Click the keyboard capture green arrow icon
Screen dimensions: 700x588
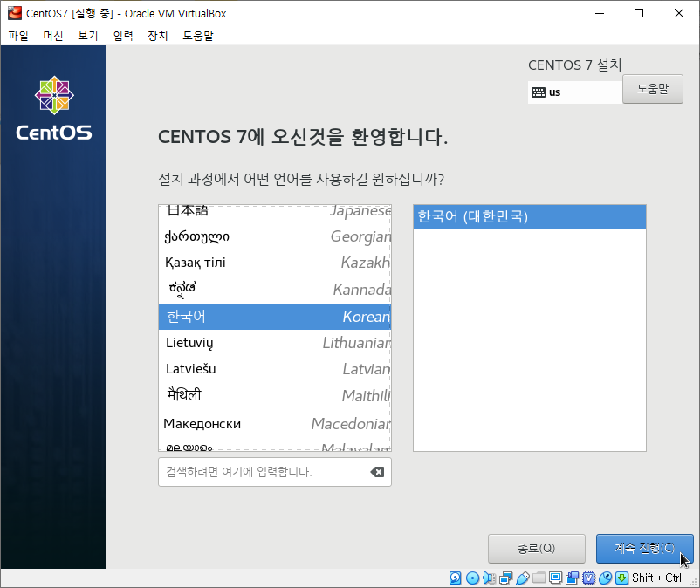(621, 578)
